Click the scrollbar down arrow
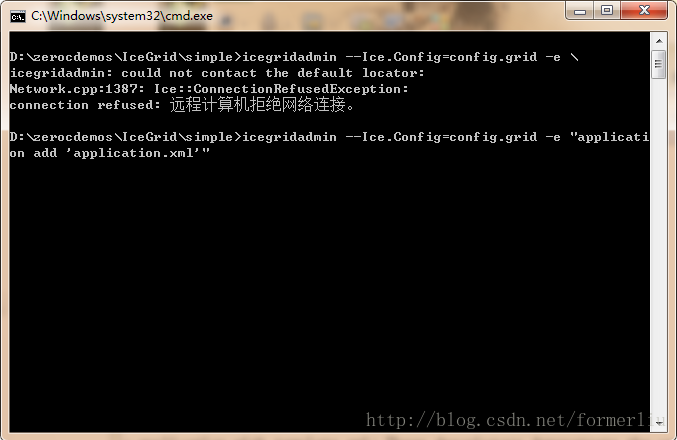The image size is (677, 440). [659, 424]
